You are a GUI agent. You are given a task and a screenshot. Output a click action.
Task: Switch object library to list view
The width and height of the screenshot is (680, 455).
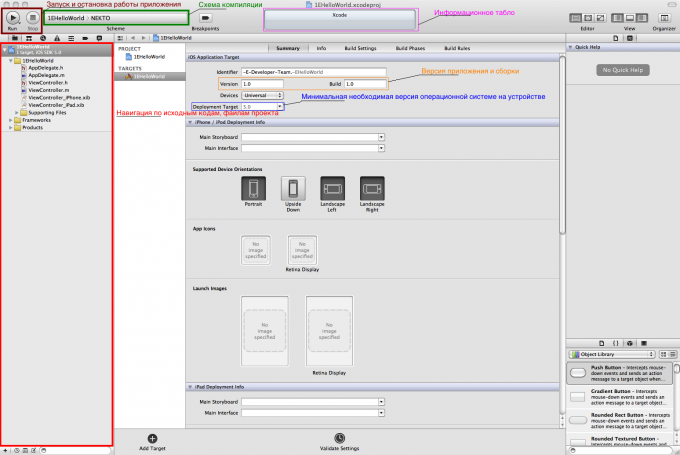(x=673, y=354)
